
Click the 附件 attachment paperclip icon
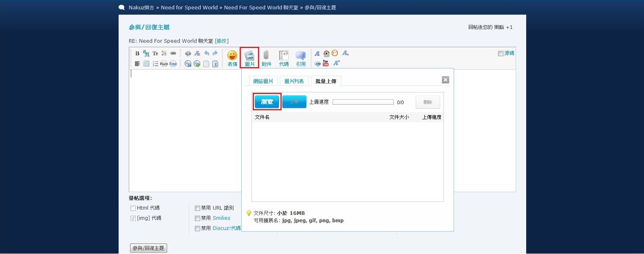coord(266,58)
